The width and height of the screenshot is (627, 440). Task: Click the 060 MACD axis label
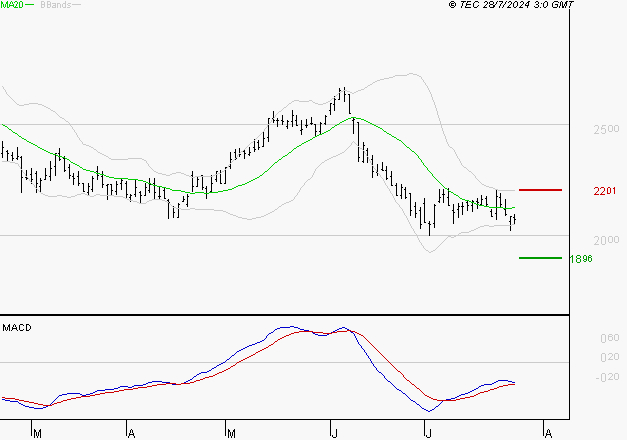coord(610,338)
